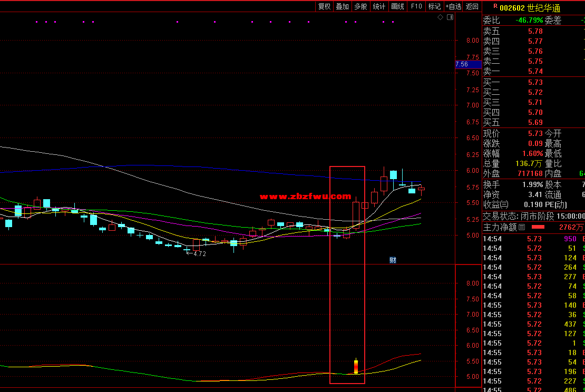
Task: Click 总量 value 136.7万
Action: pyautogui.click(x=529, y=164)
